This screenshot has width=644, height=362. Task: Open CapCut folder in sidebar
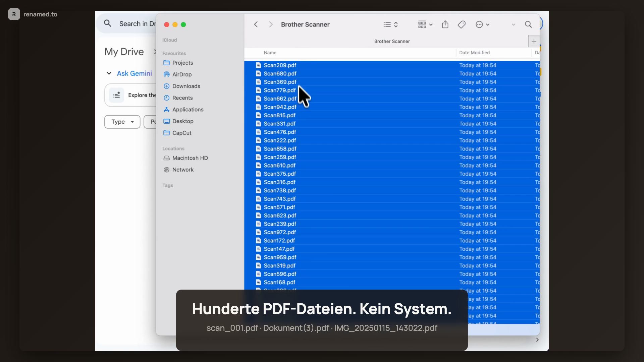coord(177,133)
